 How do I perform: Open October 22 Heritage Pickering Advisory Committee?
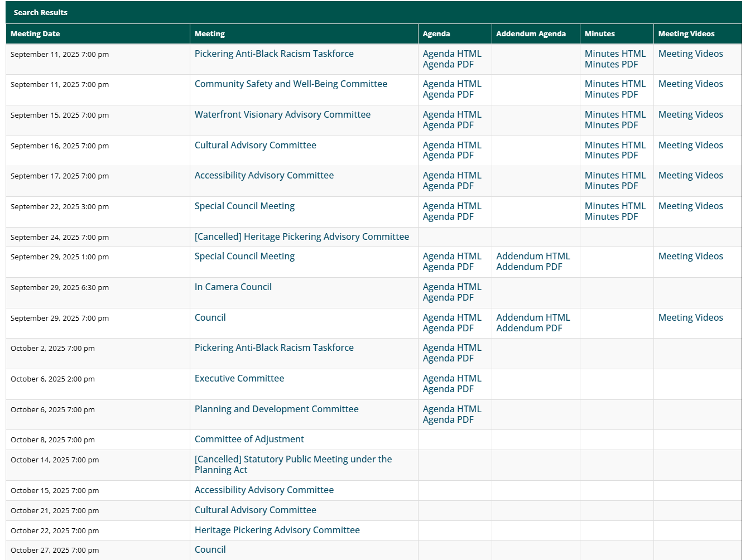click(277, 530)
